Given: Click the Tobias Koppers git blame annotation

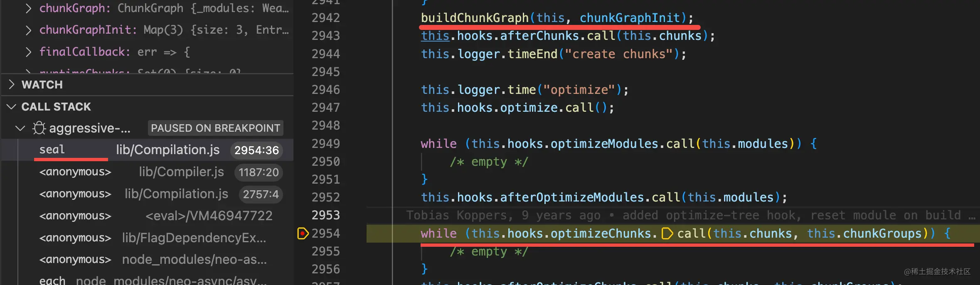Looking at the screenshot, I should click(x=691, y=215).
